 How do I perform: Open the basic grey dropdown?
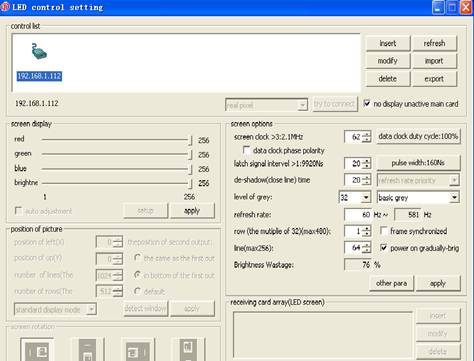(454, 198)
